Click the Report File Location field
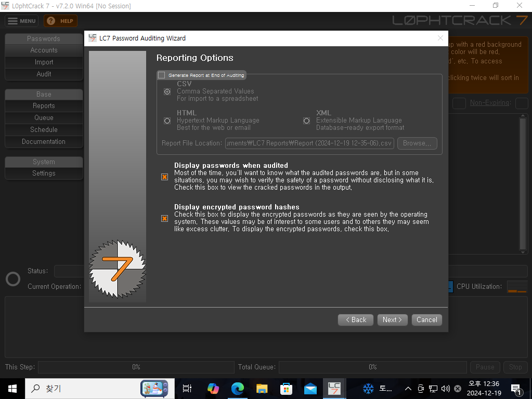532x399 pixels. click(x=309, y=143)
